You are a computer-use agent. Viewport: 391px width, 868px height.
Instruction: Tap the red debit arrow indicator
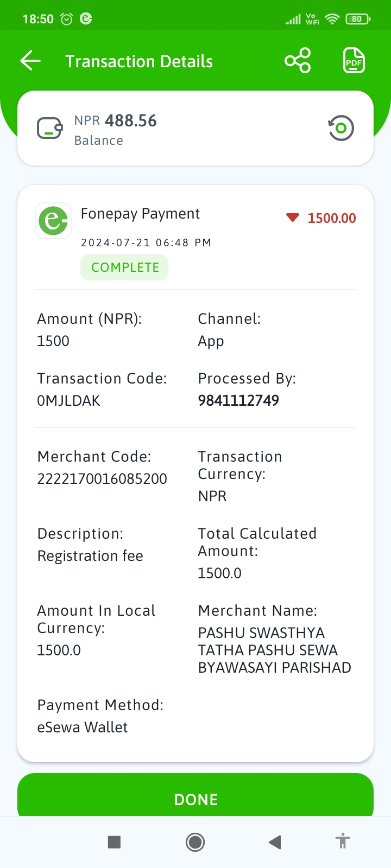293,218
